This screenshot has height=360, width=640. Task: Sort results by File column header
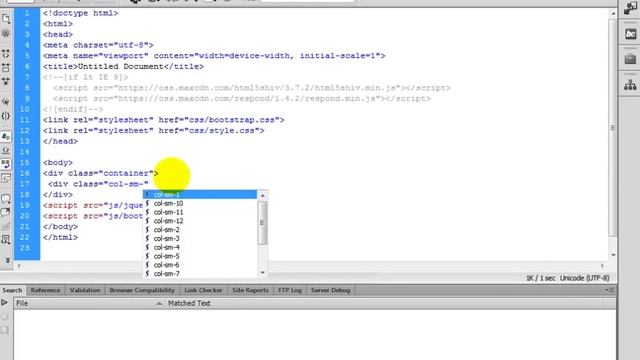(89, 303)
